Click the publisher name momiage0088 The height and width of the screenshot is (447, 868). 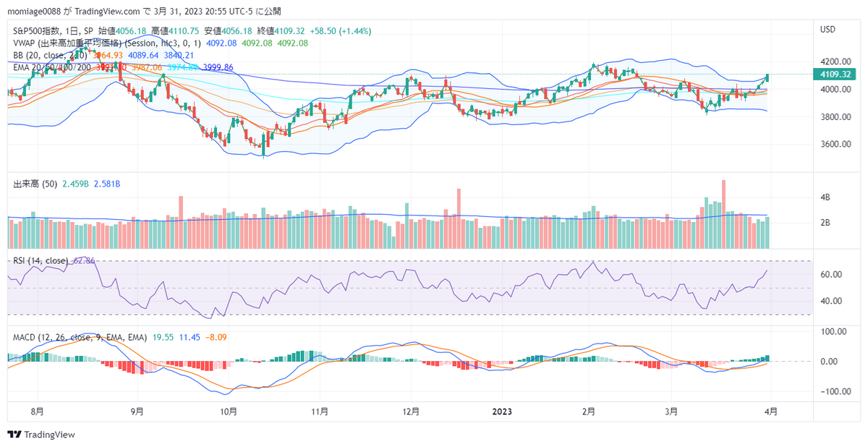[35, 12]
